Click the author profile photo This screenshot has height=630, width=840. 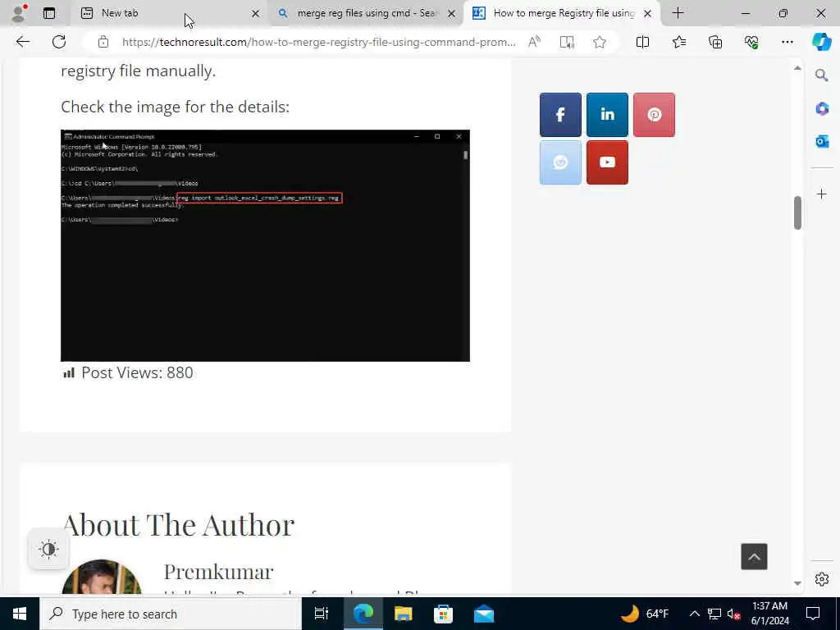tap(102, 577)
